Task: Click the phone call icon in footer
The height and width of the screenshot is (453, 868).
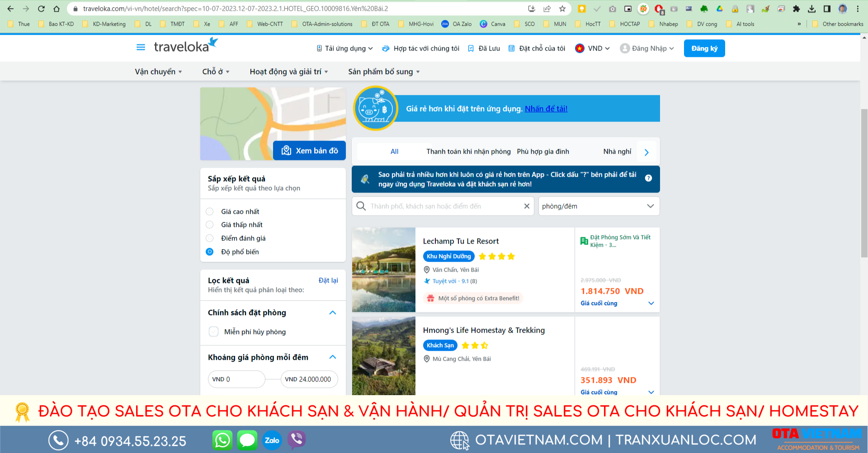Action: [x=58, y=440]
